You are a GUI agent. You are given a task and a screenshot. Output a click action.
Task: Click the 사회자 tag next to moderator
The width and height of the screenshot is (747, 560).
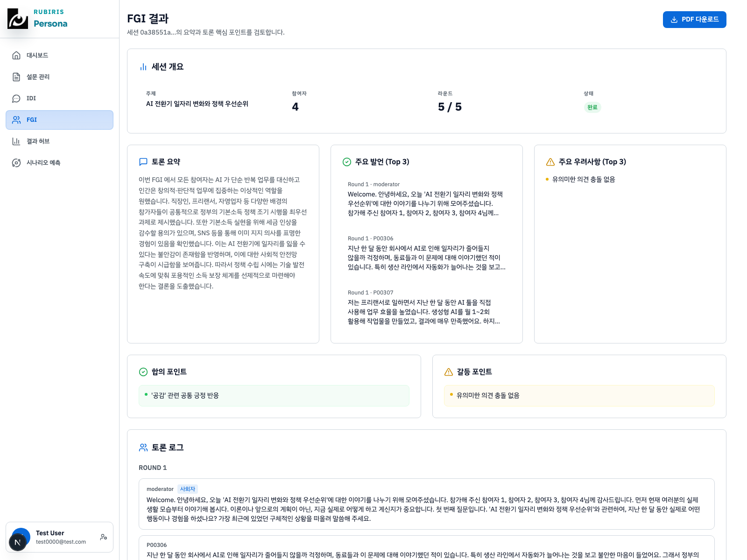click(188, 489)
